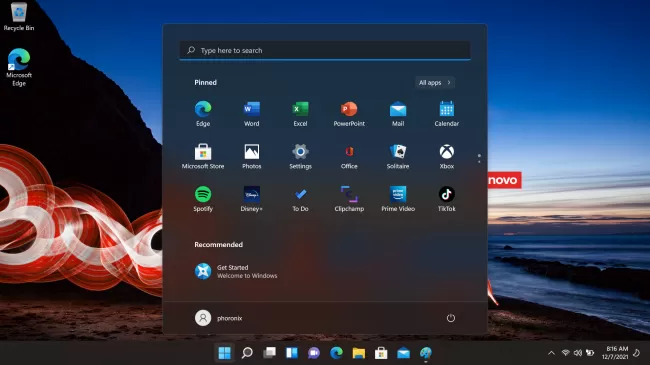The width and height of the screenshot is (650, 365).
Task: Open Prime Video app
Action: click(x=398, y=199)
